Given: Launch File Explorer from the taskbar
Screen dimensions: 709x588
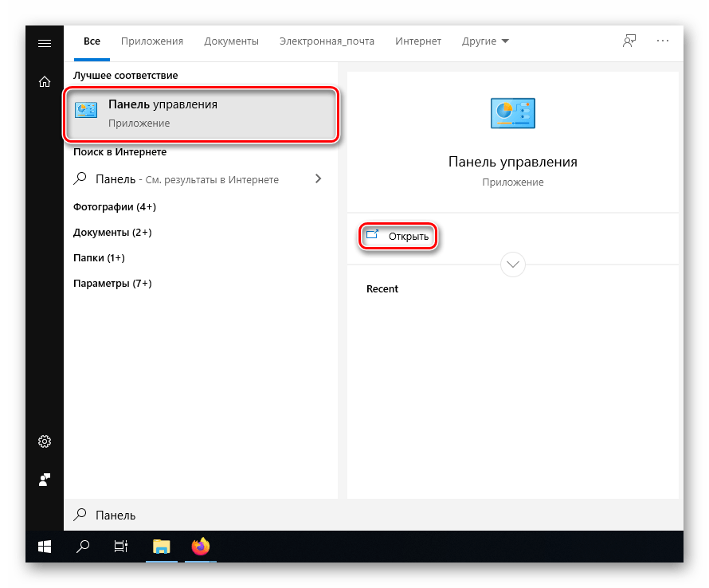Looking at the screenshot, I should point(162,547).
